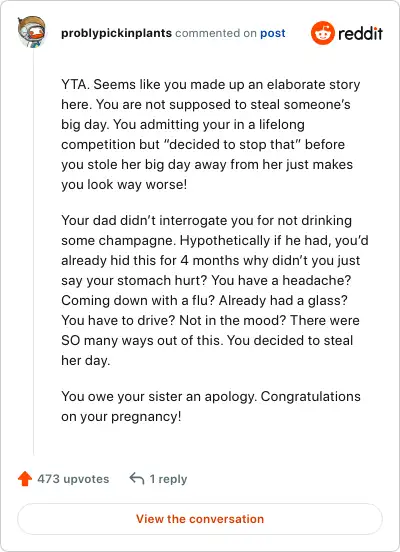The width and height of the screenshot is (400, 552).
Task: Click the "View the conversation" button
Action: [200, 519]
